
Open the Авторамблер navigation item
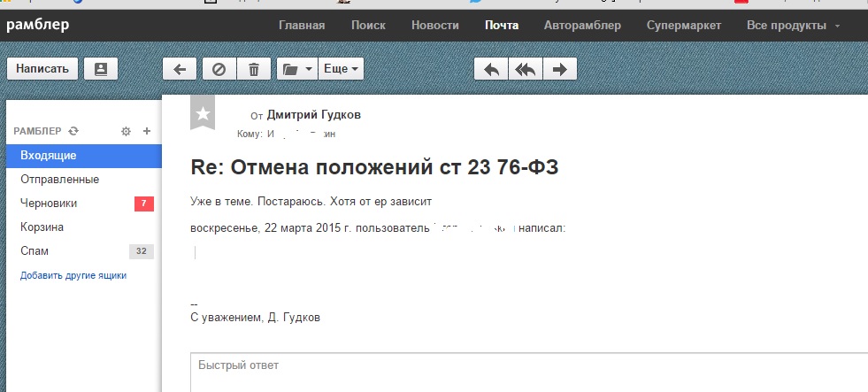tap(582, 25)
